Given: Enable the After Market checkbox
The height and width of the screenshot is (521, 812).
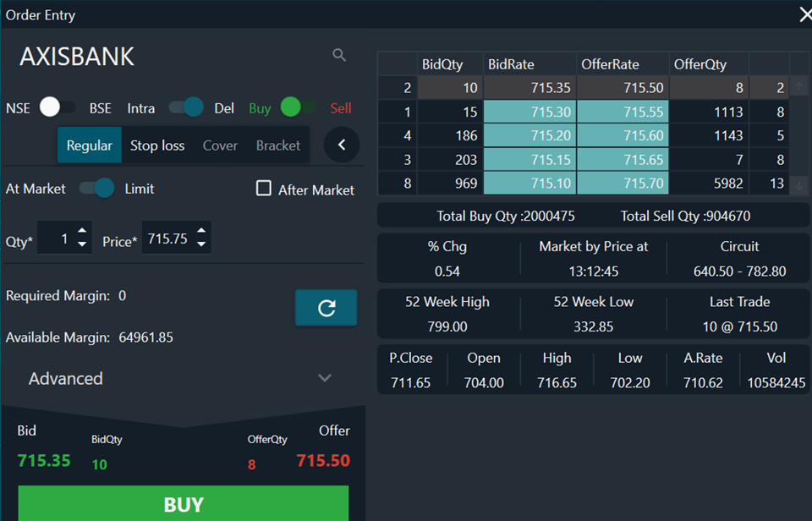Looking at the screenshot, I should (264, 188).
